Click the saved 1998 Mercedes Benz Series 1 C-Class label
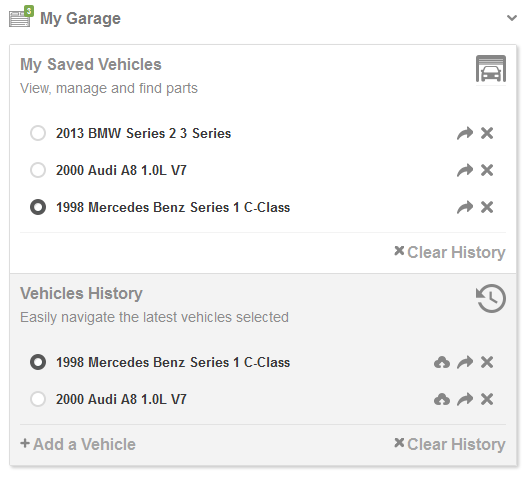 pyautogui.click(x=173, y=207)
